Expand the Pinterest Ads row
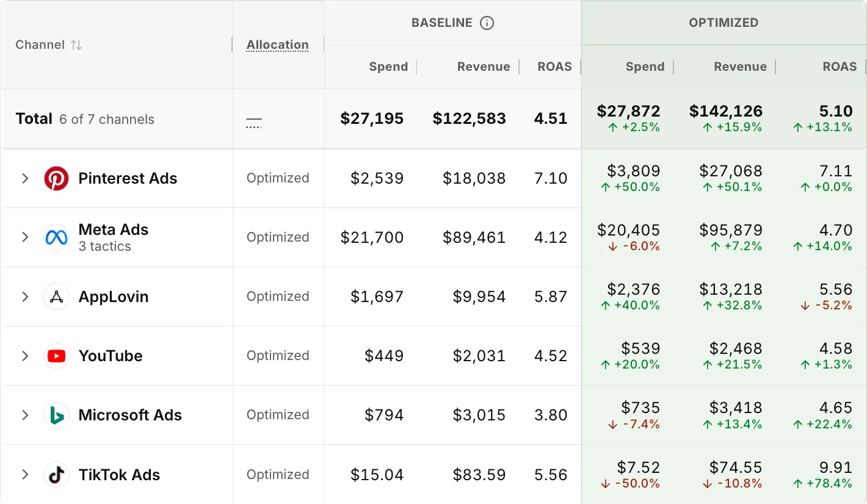Screen dimensions: 867x504 point(25,178)
